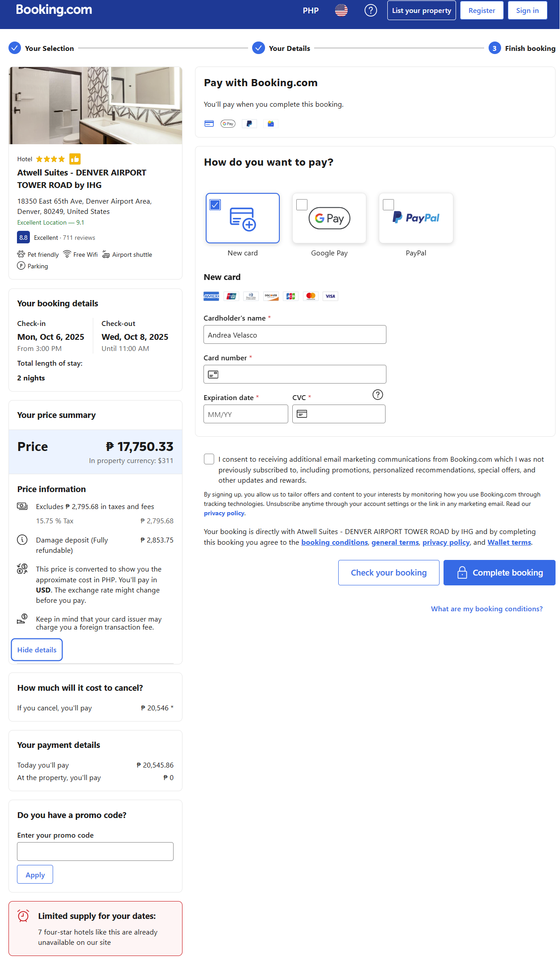Click the US flag language icon
560x960 pixels.
pos(341,10)
